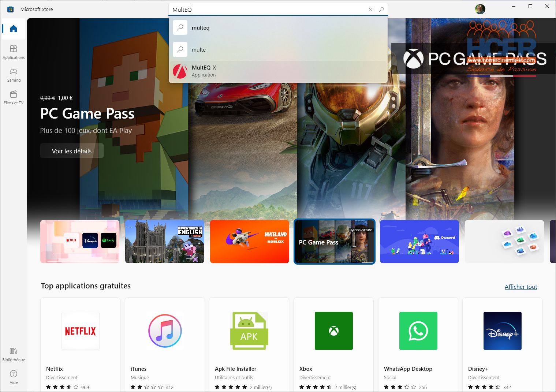The width and height of the screenshot is (556, 392).
Task: Click the PC Game Pass headline
Action: [87, 113]
